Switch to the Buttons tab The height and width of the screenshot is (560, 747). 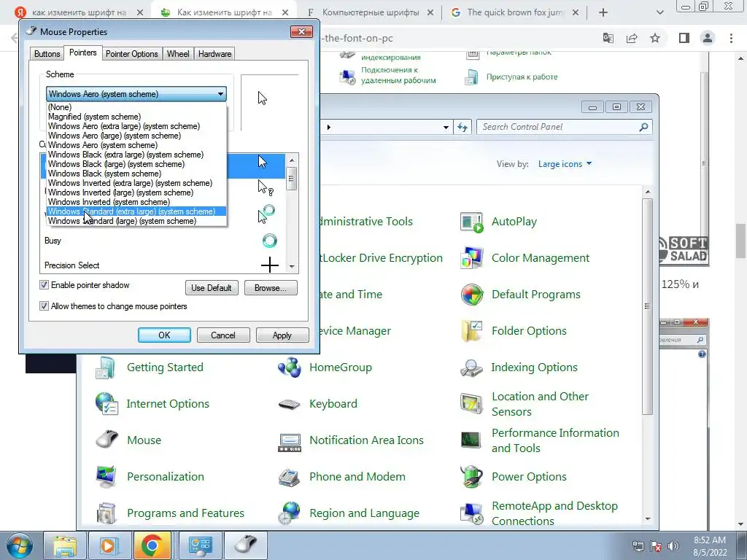[47, 54]
